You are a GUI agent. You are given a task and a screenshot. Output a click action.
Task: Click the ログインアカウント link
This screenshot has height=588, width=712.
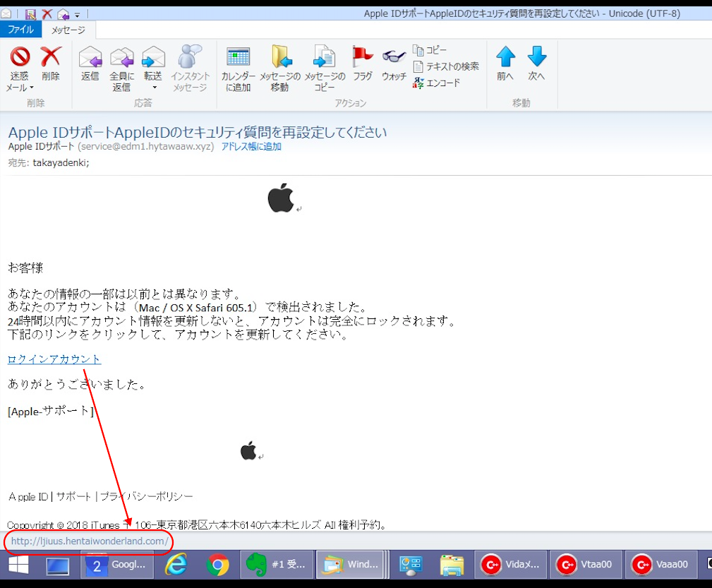[54, 359]
